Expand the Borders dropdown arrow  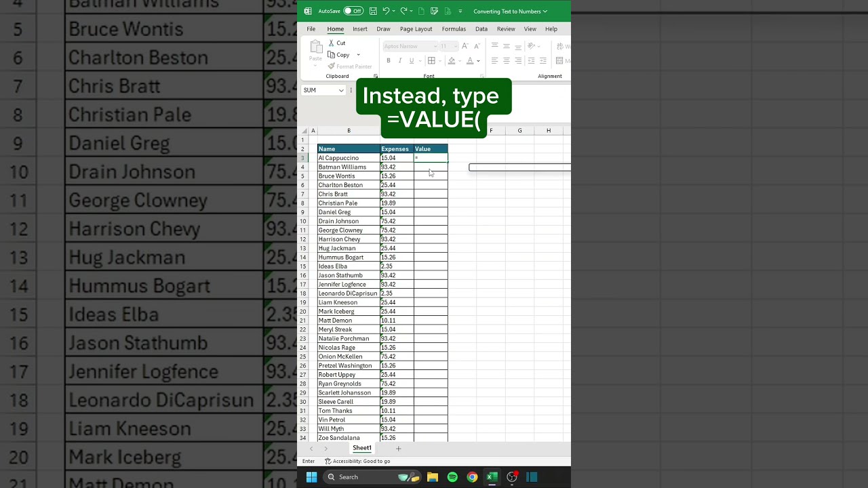(439, 60)
